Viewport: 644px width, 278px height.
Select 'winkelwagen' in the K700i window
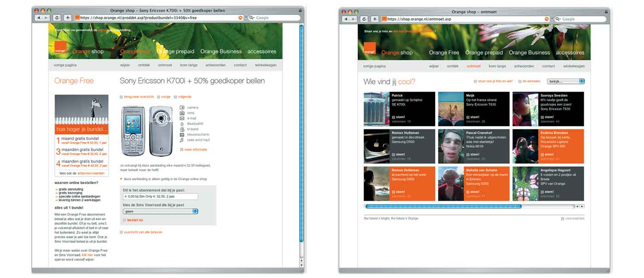tap(266, 65)
